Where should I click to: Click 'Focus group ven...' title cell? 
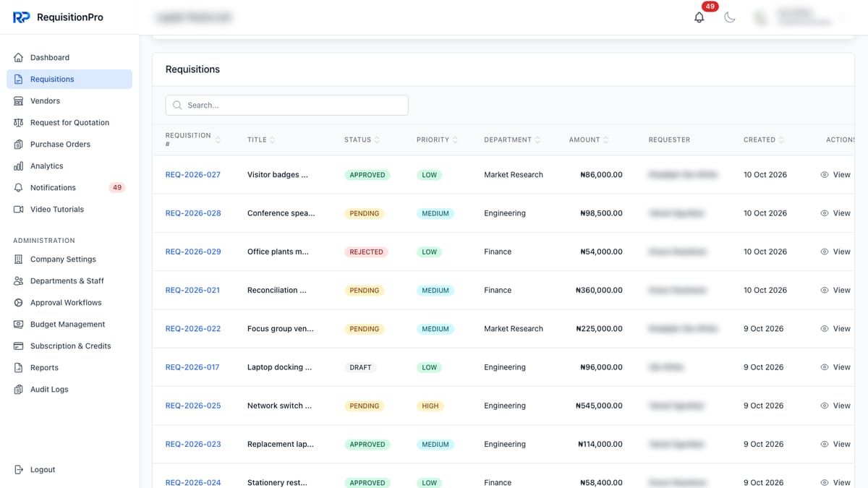tap(281, 329)
